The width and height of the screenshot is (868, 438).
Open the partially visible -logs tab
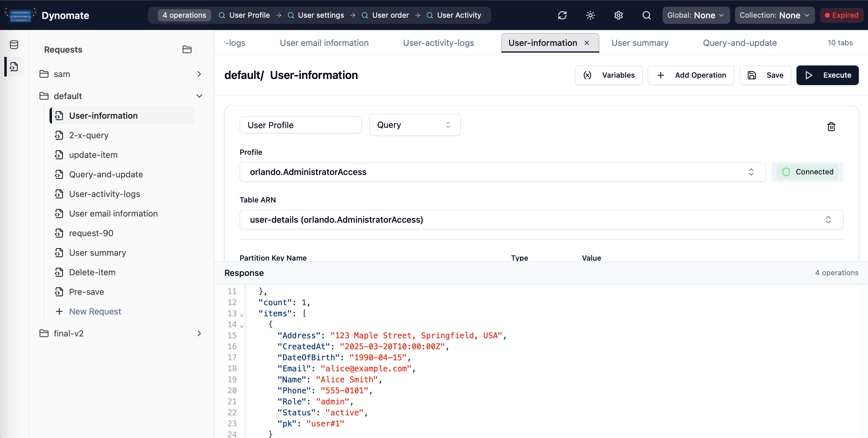click(235, 43)
